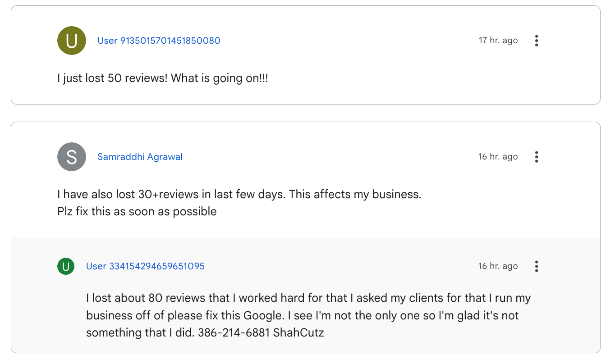Click the "17 hr. ago" timestamp

tap(498, 41)
